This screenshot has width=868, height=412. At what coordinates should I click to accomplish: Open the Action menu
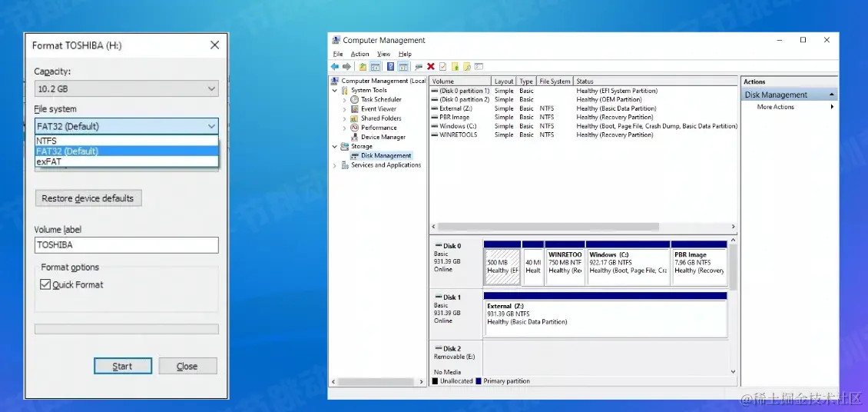[359, 55]
